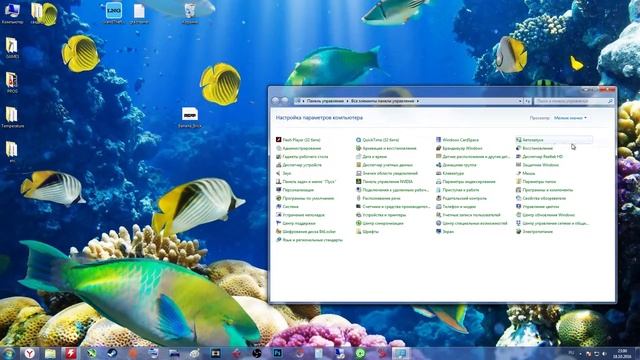The height and width of the screenshot is (360, 640).
Task: Select 'Панель управления' breadcrumb in address bar
Action: click(325, 101)
